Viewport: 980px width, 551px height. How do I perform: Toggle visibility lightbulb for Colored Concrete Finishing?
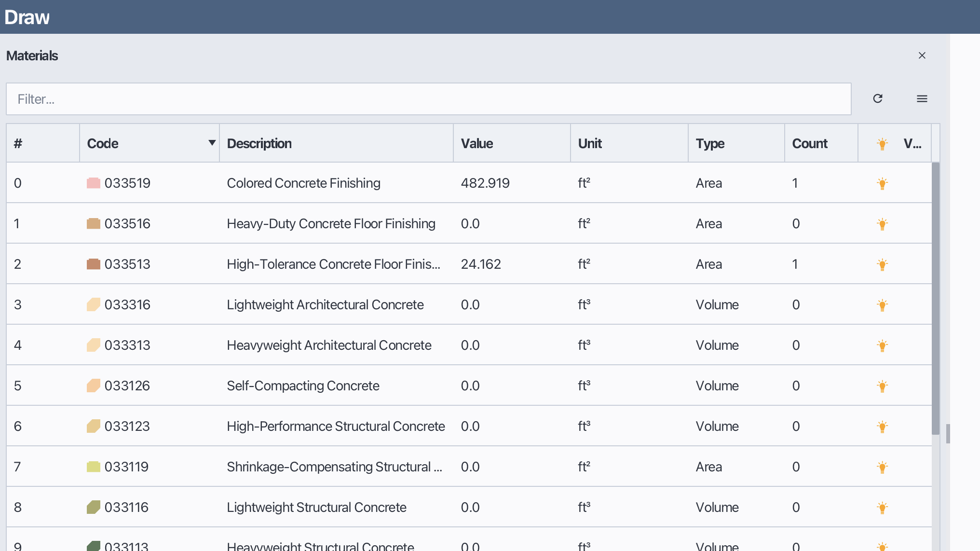tap(882, 183)
